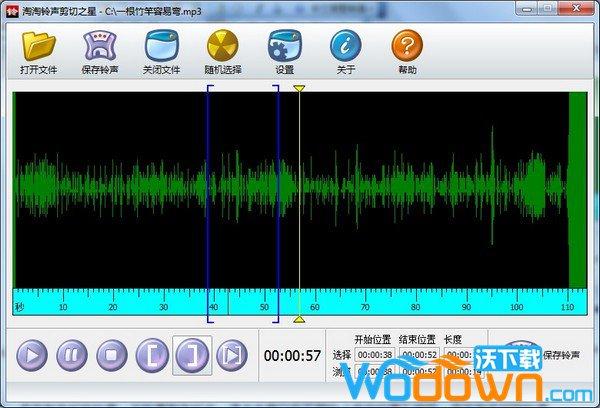Pause the audio playback
Screen dimensions: 600x408
pyautogui.click(x=72, y=356)
